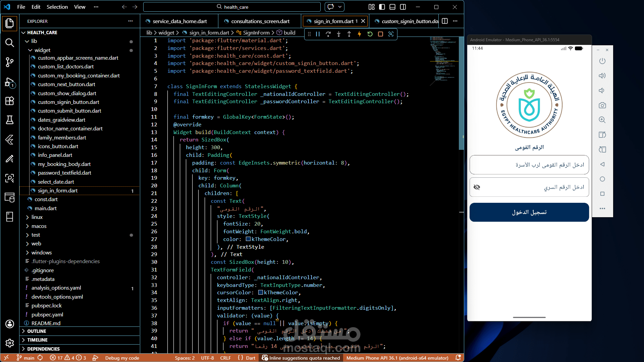Toggle the bottom panel layout button

coord(392,7)
